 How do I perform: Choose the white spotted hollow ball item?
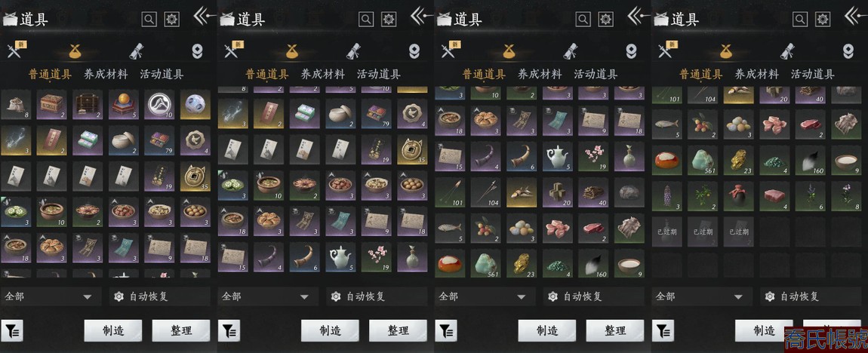point(195,105)
